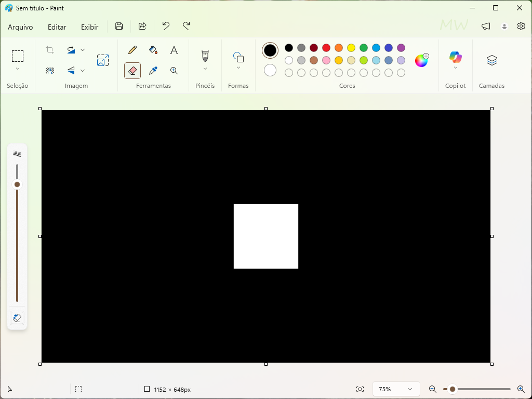Open the Exibir menu
532x399 pixels.
tap(89, 26)
